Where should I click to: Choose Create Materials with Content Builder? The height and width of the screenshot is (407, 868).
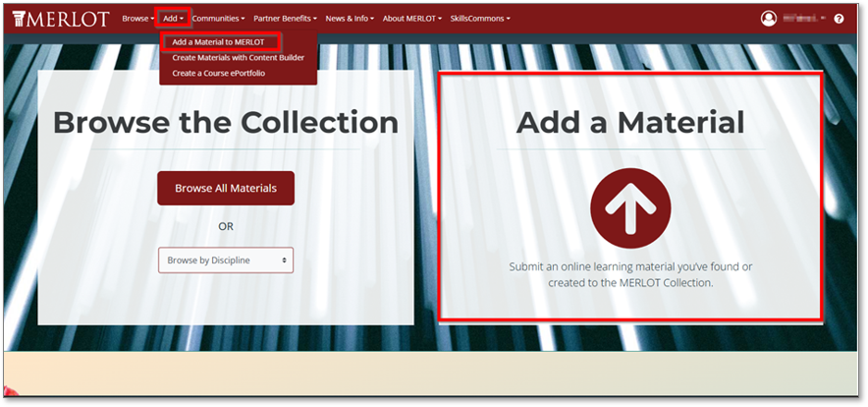(238, 58)
